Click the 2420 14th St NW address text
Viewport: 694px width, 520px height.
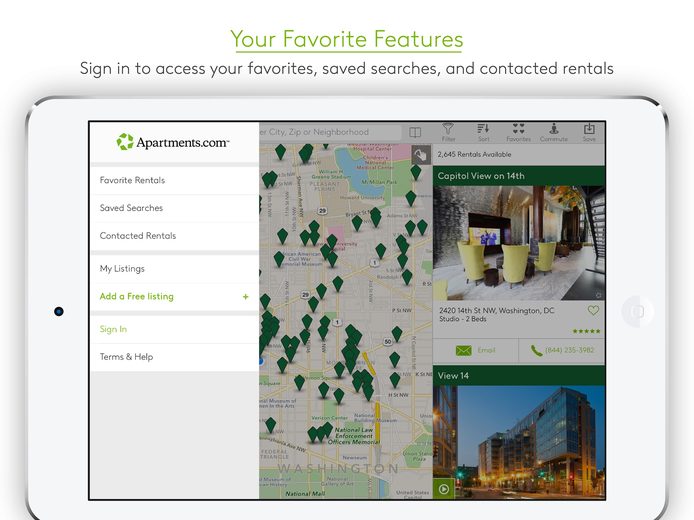tap(496, 311)
